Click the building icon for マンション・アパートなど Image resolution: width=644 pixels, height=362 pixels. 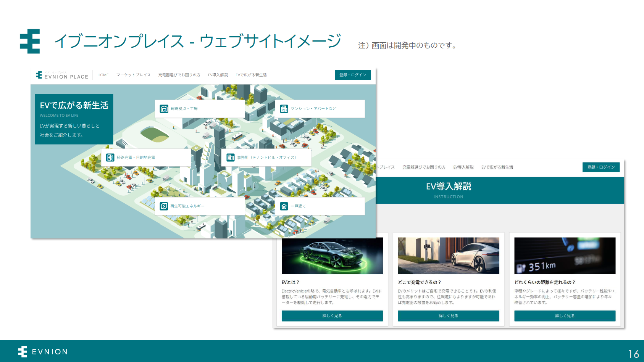(284, 109)
